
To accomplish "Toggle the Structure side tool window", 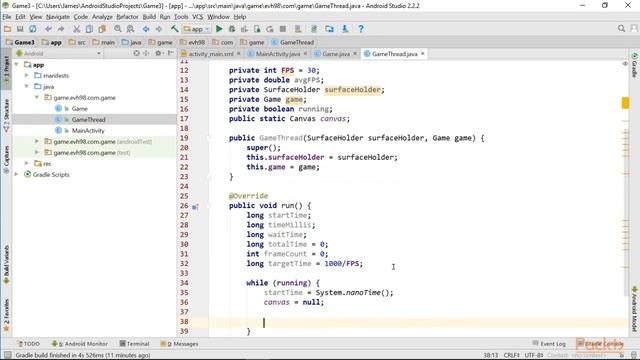I will [x=6, y=115].
